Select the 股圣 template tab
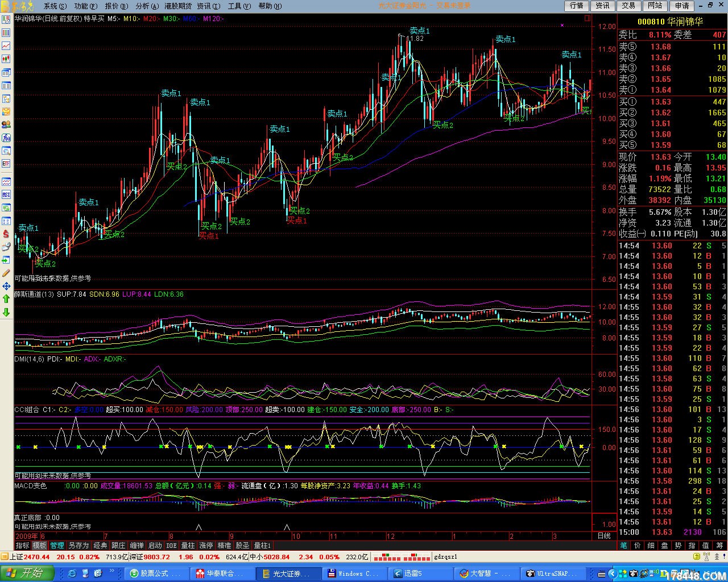The width and height of the screenshot is (728, 582). point(242,545)
